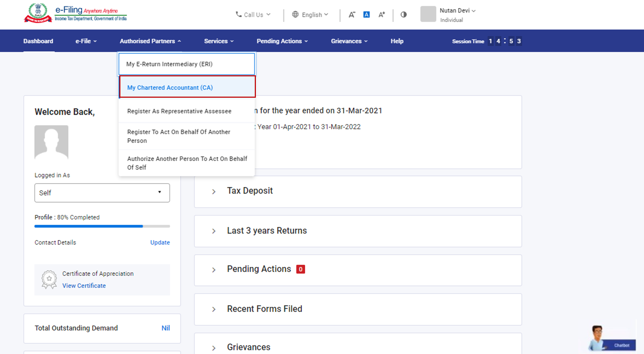
Task: Open the Grievances menu
Action: coord(349,41)
